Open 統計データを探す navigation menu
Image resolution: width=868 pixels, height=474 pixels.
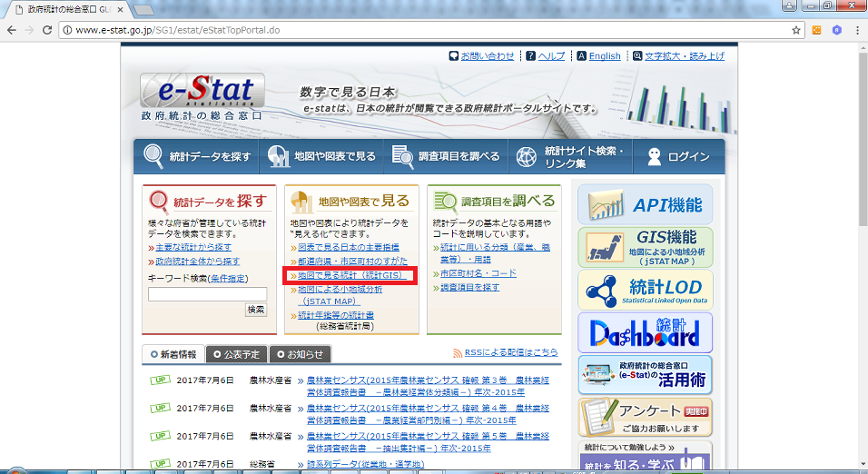(x=196, y=156)
